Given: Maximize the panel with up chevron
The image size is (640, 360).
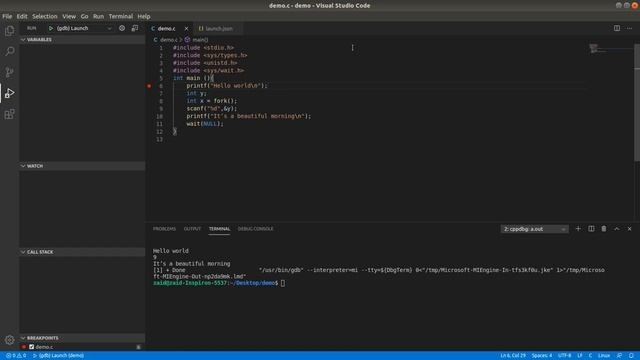Looking at the screenshot, I should click(x=617, y=229).
